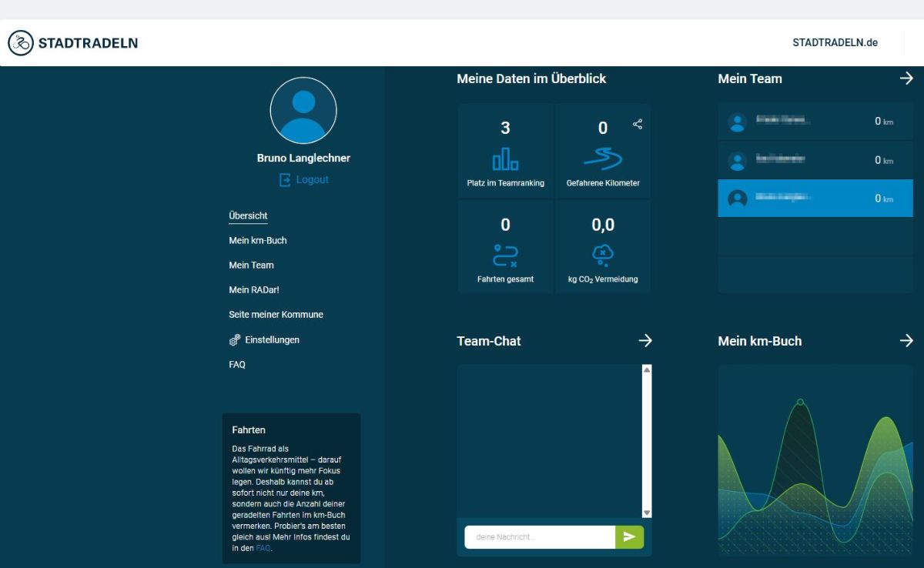This screenshot has height=568, width=924.
Task: Open Einstellungen in the sidebar
Action: (272, 339)
